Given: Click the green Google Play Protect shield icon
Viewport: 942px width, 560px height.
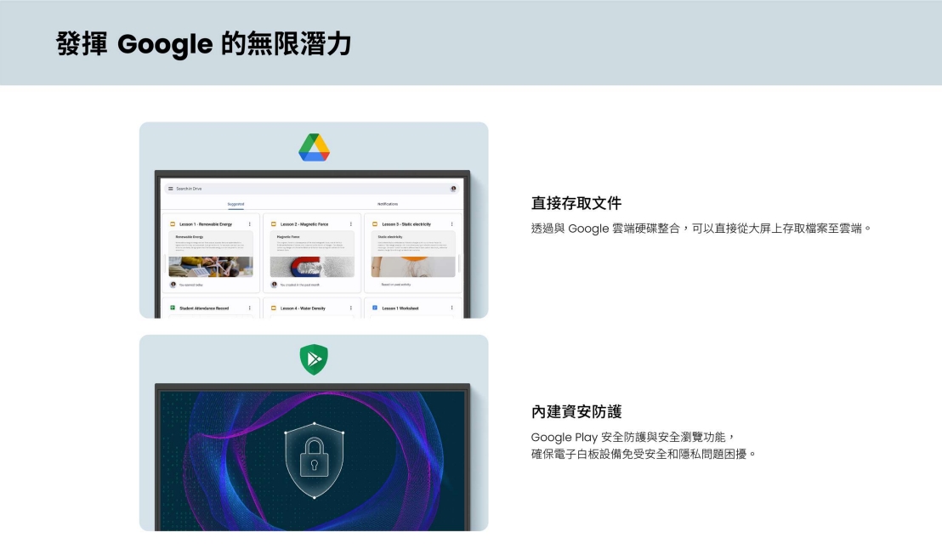Looking at the screenshot, I should pyautogui.click(x=314, y=359).
